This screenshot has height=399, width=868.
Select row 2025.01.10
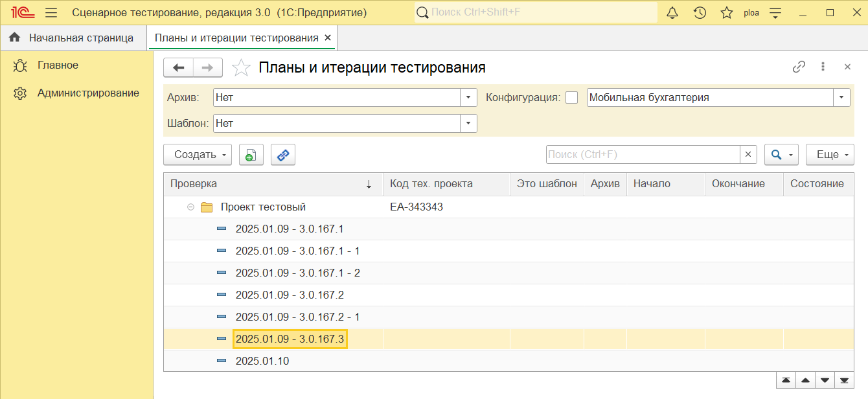pos(508,361)
